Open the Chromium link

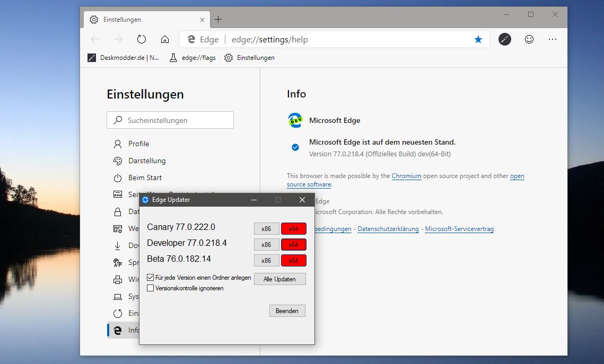(x=406, y=176)
